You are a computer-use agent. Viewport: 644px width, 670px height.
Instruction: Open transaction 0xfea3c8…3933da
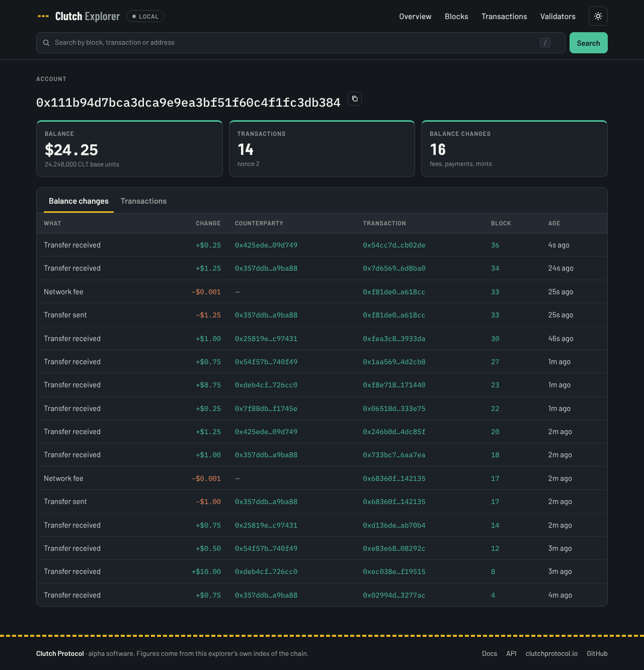[394, 339]
